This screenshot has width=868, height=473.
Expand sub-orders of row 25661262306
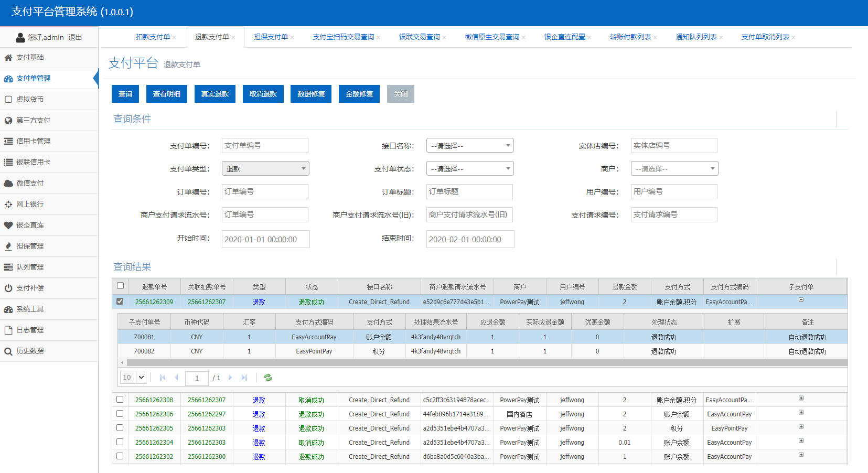coord(801,412)
